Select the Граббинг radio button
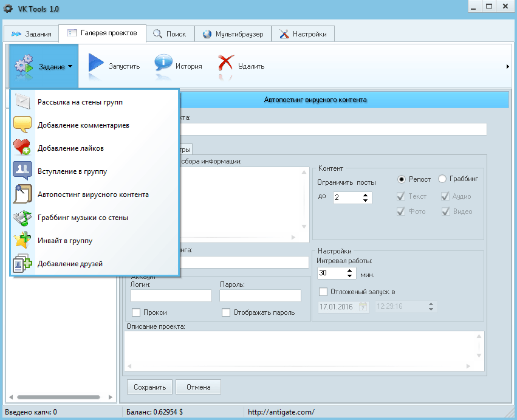The image size is (517, 420). (442, 179)
